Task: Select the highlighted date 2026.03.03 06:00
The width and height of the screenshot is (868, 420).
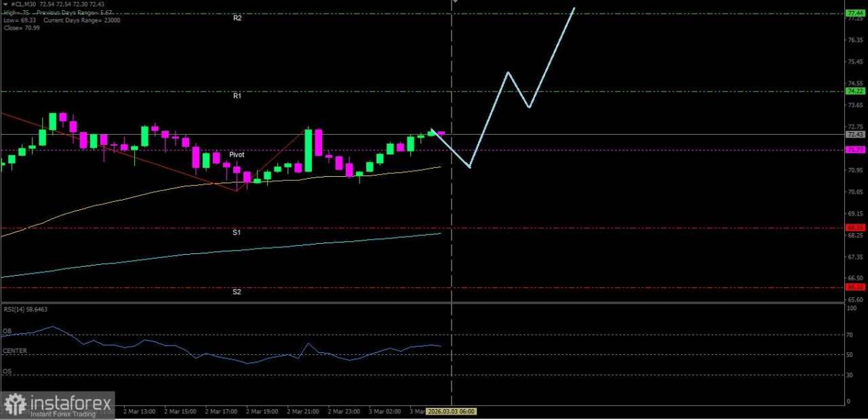Action: click(452, 411)
